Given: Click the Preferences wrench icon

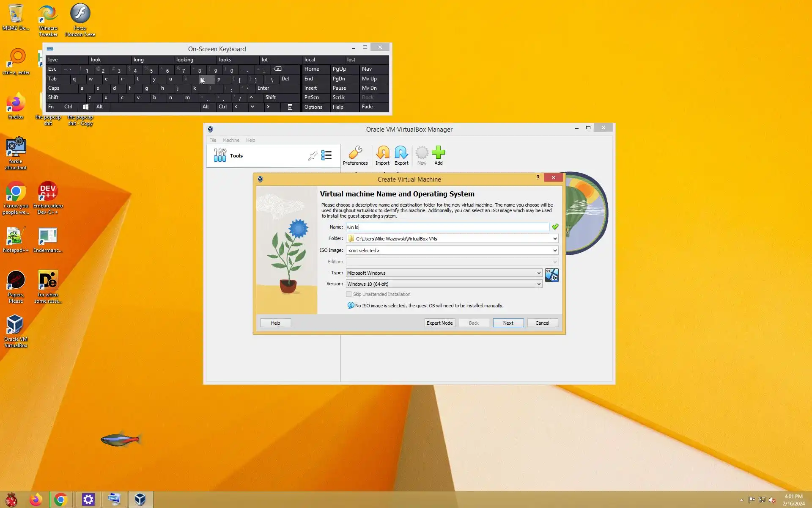Looking at the screenshot, I should (x=355, y=153).
